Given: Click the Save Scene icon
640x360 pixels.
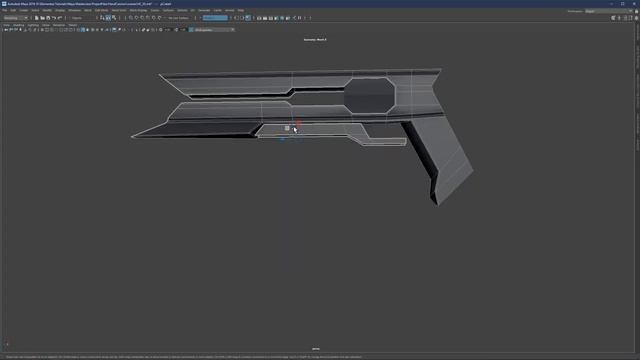Looking at the screenshot, I should pos(48,18).
